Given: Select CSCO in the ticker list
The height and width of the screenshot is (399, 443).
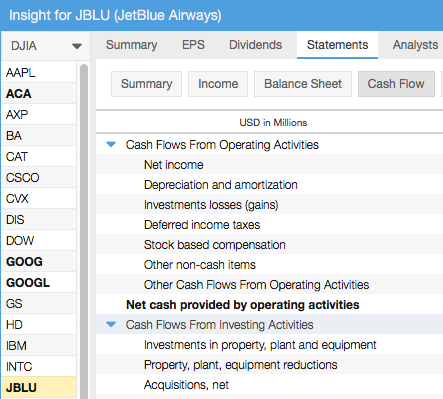Looking at the screenshot, I should click(39, 177).
